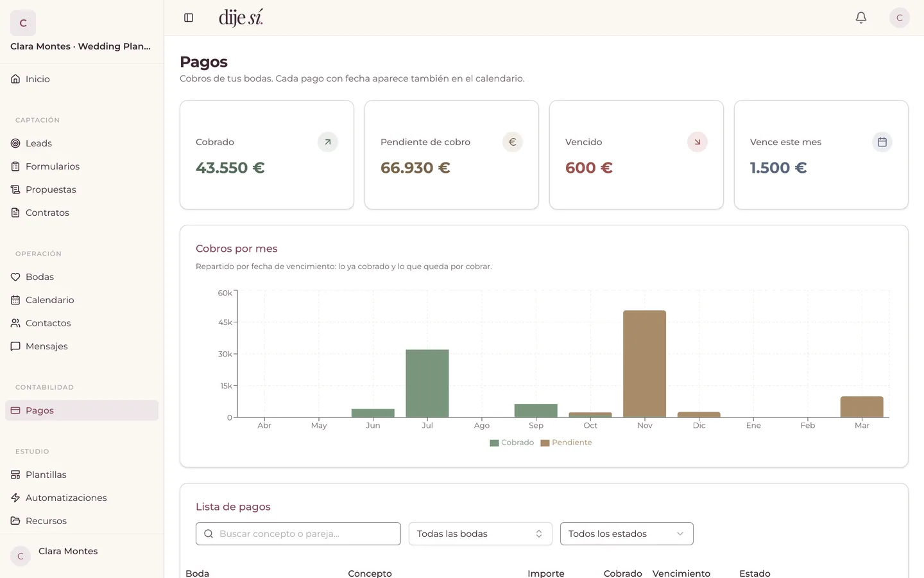Screen dimensions: 924x578
Task: Sort by Vencimiento column header
Action: pyautogui.click(x=681, y=573)
